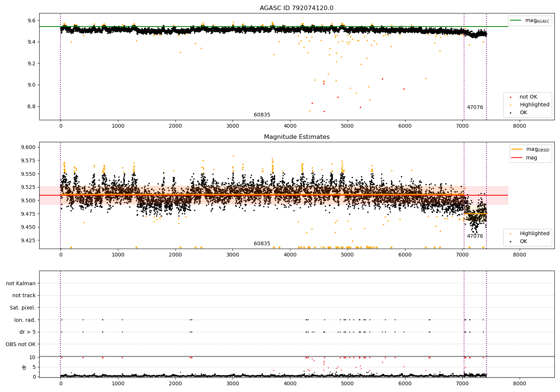Click the green line sample in top legend

(x=516, y=20)
